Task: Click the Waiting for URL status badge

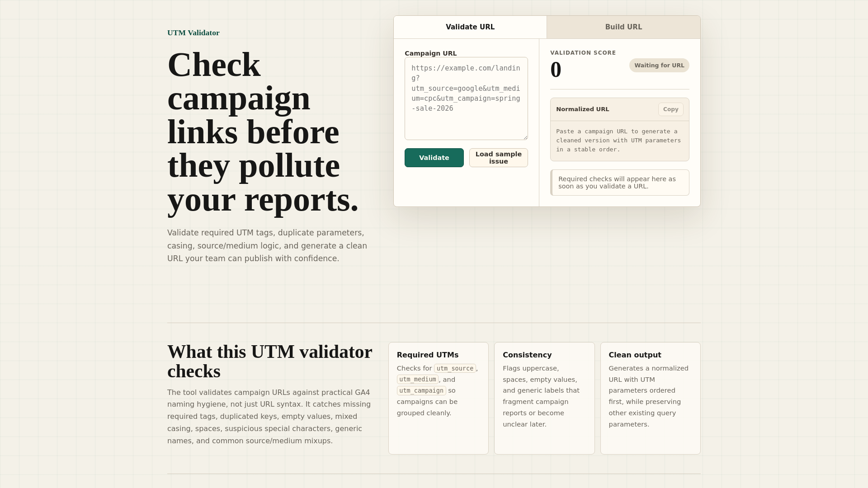Action: click(x=659, y=66)
